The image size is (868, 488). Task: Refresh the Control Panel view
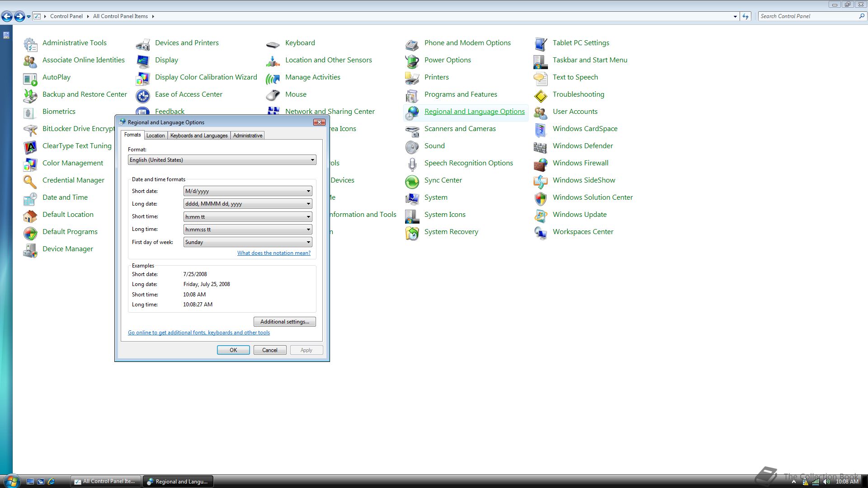[x=745, y=16]
